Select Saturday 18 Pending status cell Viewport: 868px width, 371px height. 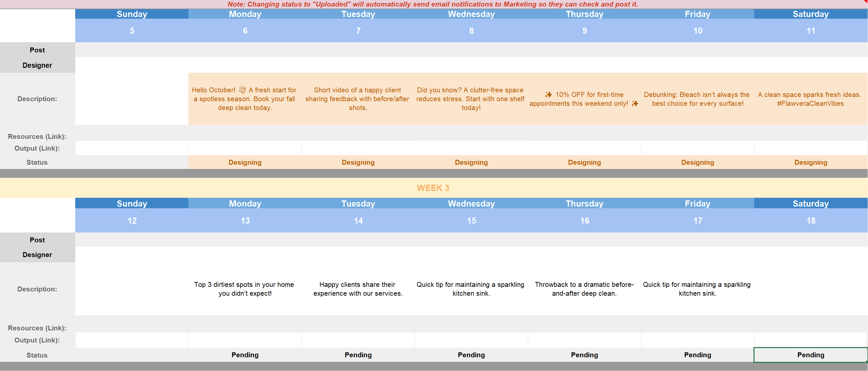[x=810, y=355]
